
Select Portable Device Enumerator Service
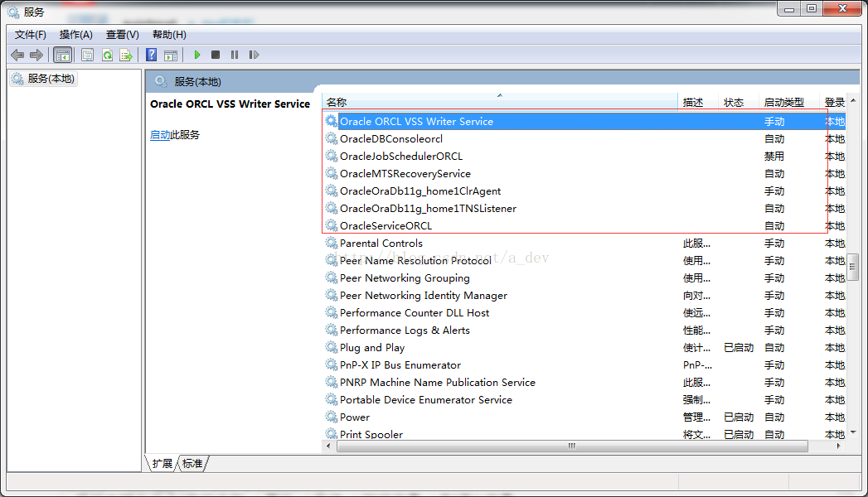[584, 400]
